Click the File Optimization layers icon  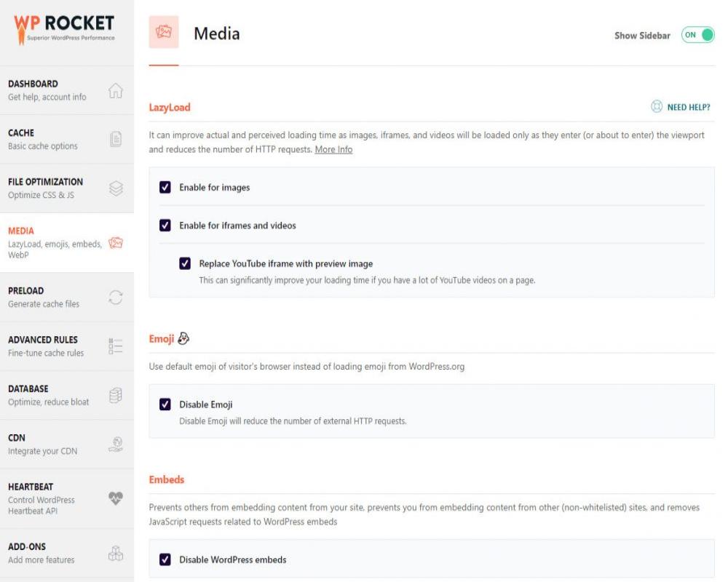(x=116, y=188)
